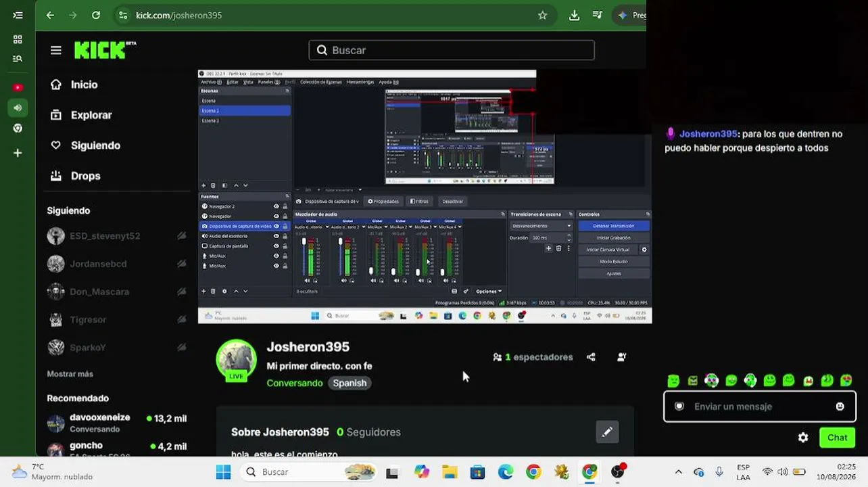Click the shield icon in message box
Image resolution: width=868 pixels, height=487 pixels.
pyautogui.click(x=679, y=407)
